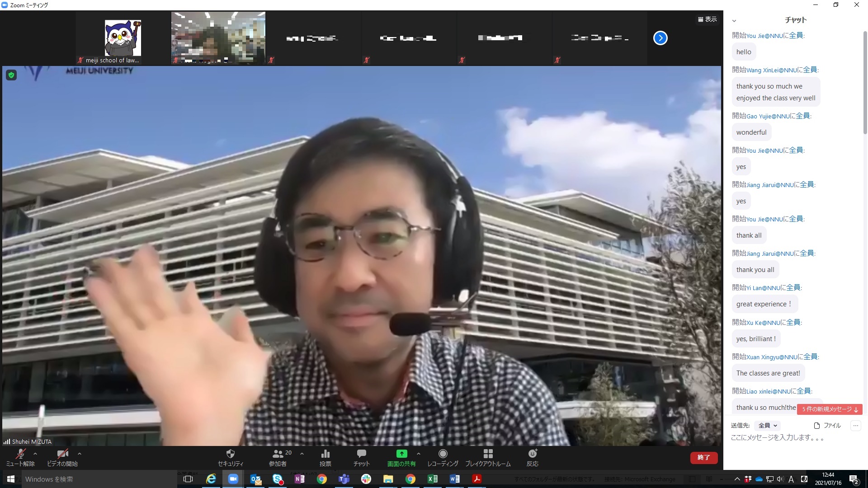Open the 投票 polling feature
Screen dimensions: 868x488
tap(325, 457)
